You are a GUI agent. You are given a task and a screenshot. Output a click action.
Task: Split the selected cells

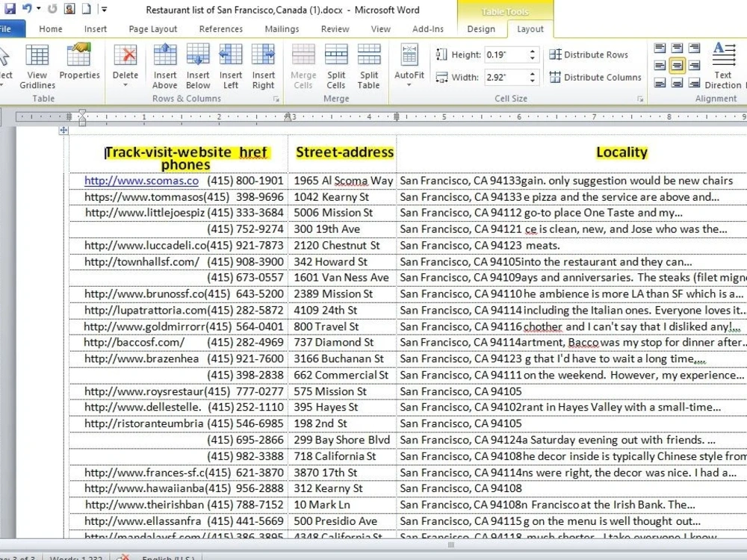click(336, 66)
